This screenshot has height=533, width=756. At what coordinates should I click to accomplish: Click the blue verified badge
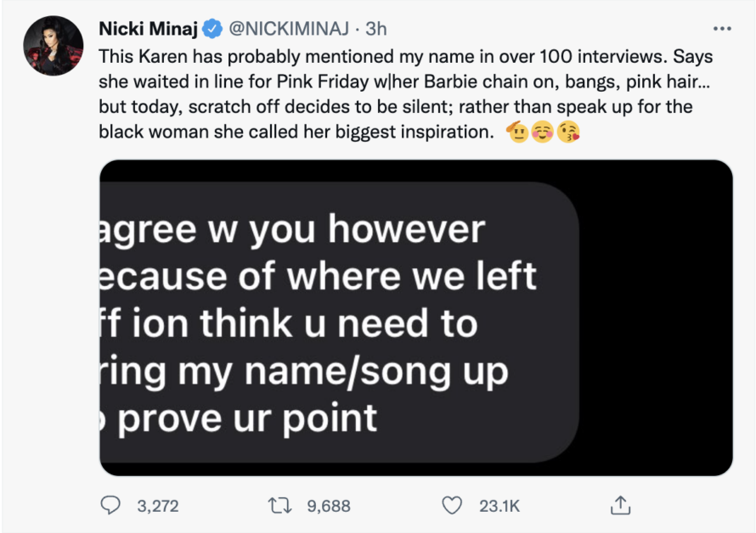pyautogui.click(x=212, y=29)
